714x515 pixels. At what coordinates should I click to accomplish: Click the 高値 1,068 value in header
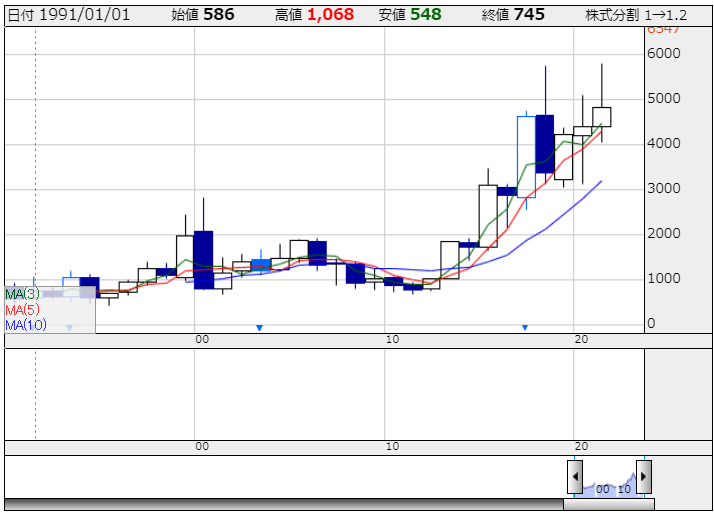point(314,15)
